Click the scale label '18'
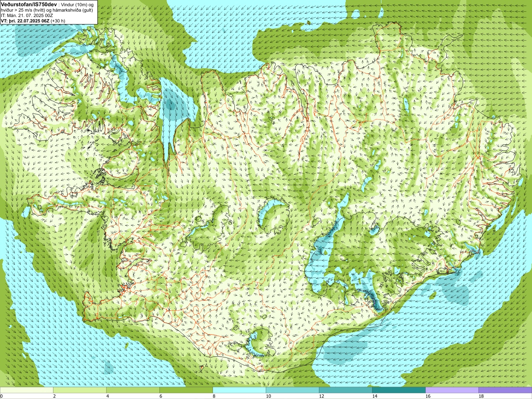Viewport: 532px width, 399px height. coord(481,396)
